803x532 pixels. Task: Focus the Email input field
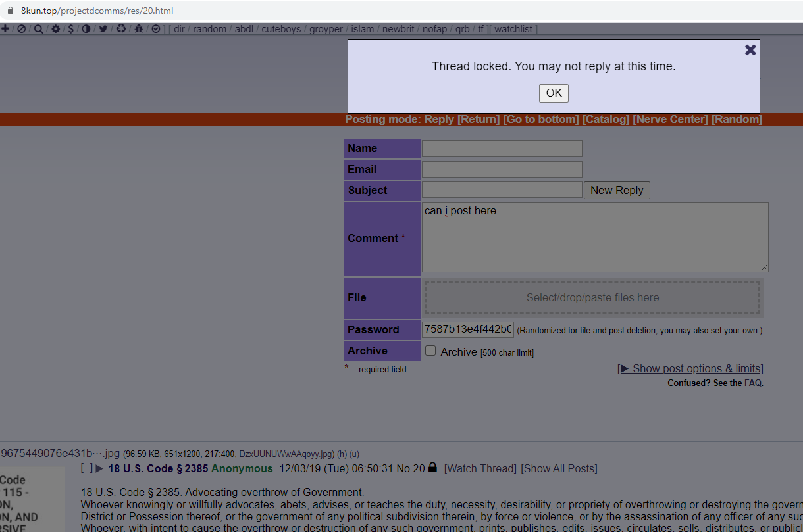502,169
